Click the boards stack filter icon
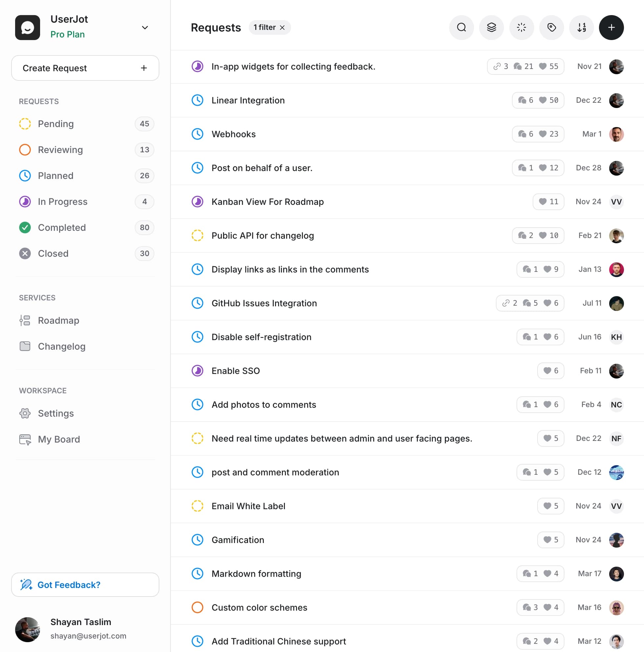644x652 pixels. tap(491, 27)
